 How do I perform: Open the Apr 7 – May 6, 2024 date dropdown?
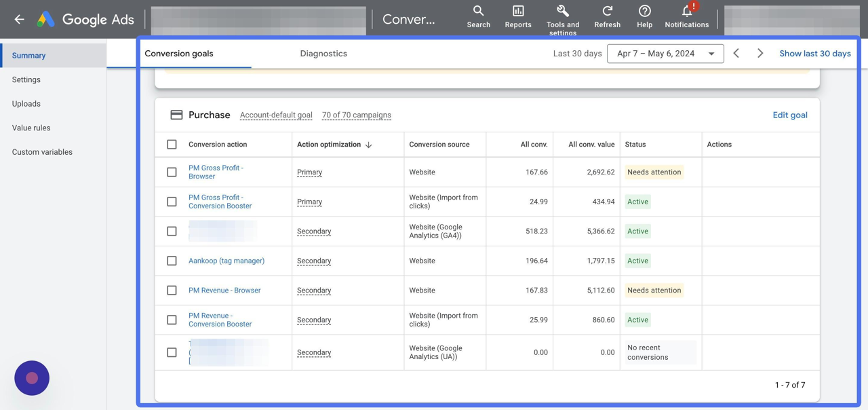tap(665, 54)
